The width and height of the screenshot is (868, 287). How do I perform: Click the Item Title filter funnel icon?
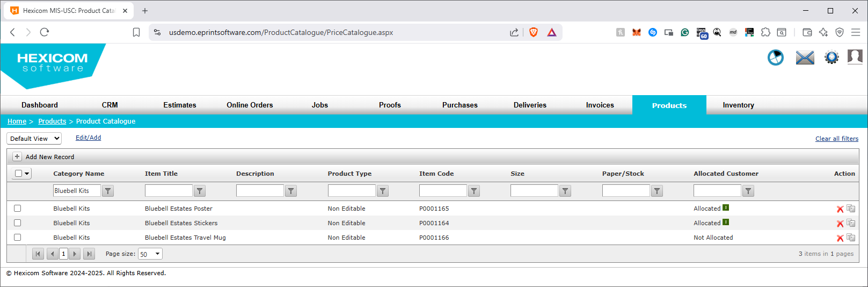click(200, 191)
